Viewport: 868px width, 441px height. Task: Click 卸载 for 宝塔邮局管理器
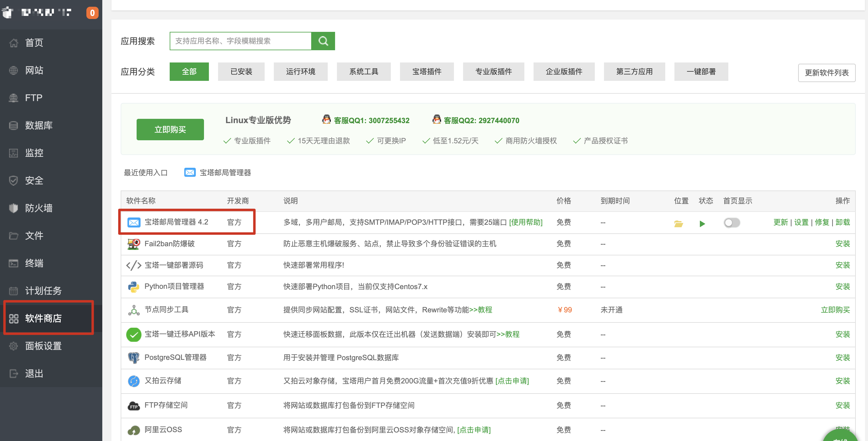(x=842, y=222)
